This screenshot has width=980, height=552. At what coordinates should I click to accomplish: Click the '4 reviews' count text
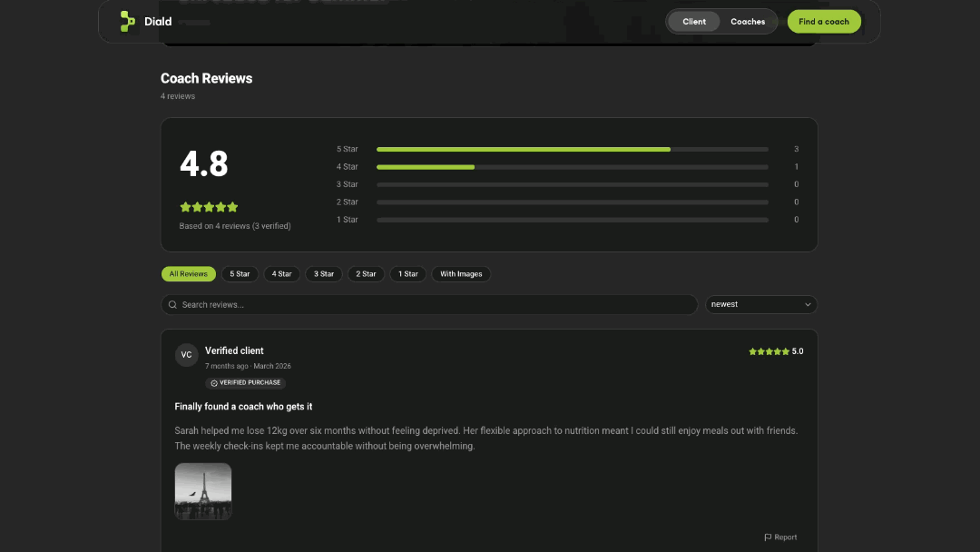click(178, 96)
